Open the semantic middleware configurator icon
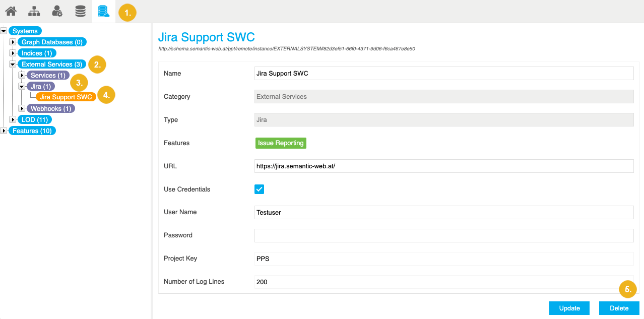The width and height of the screenshot is (644, 319). pos(104,11)
